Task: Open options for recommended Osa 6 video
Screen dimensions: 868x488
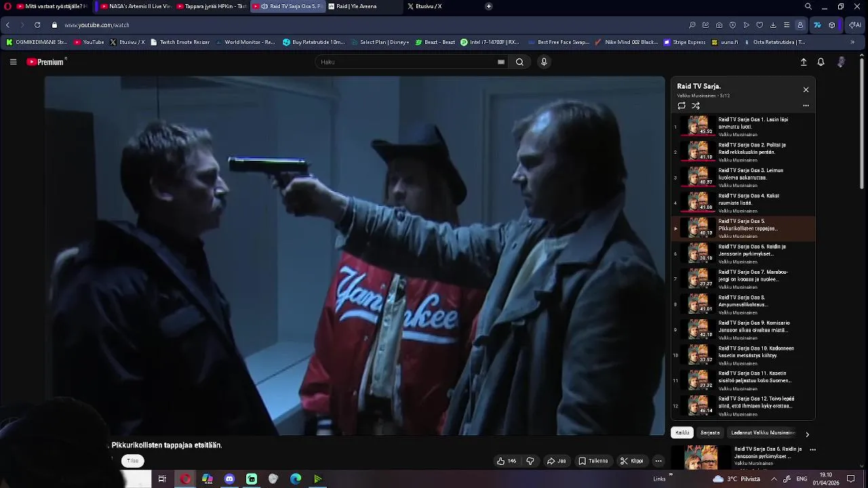Action: (x=812, y=449)
